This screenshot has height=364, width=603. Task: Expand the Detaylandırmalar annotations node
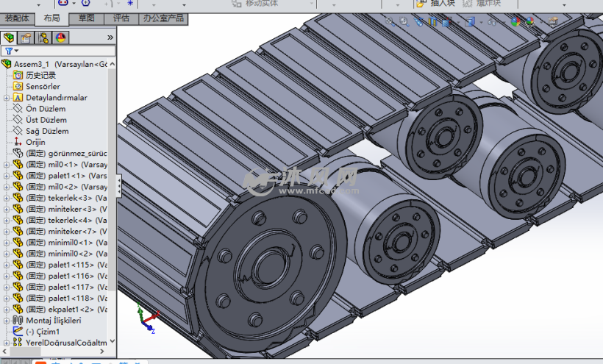pyautogui.click(x=7, y=98)
